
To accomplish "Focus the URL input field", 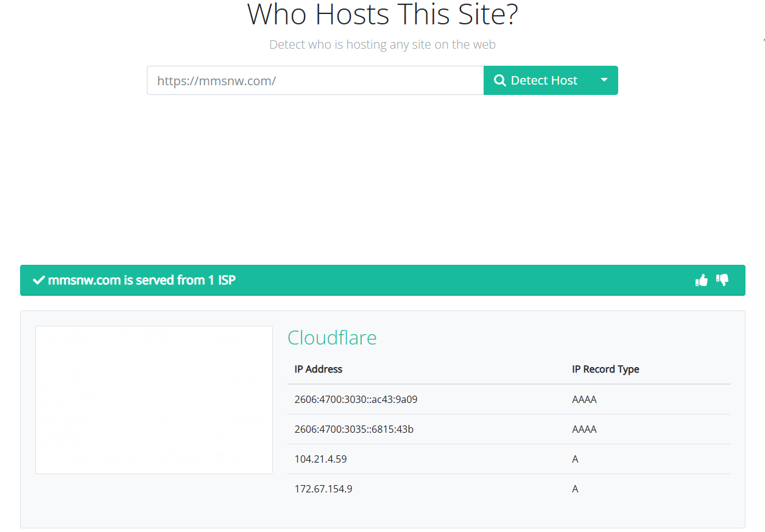I will 316,80.
